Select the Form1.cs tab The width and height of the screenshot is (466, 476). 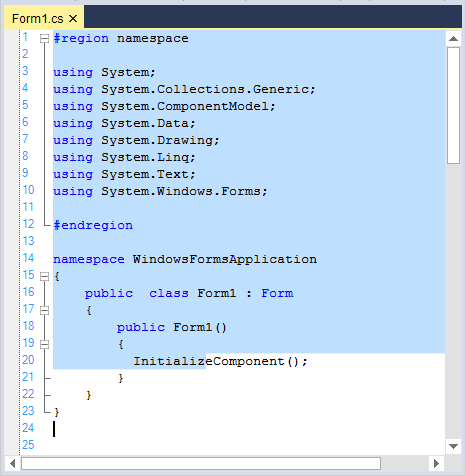pyautogui.click(x=44, y=18)
